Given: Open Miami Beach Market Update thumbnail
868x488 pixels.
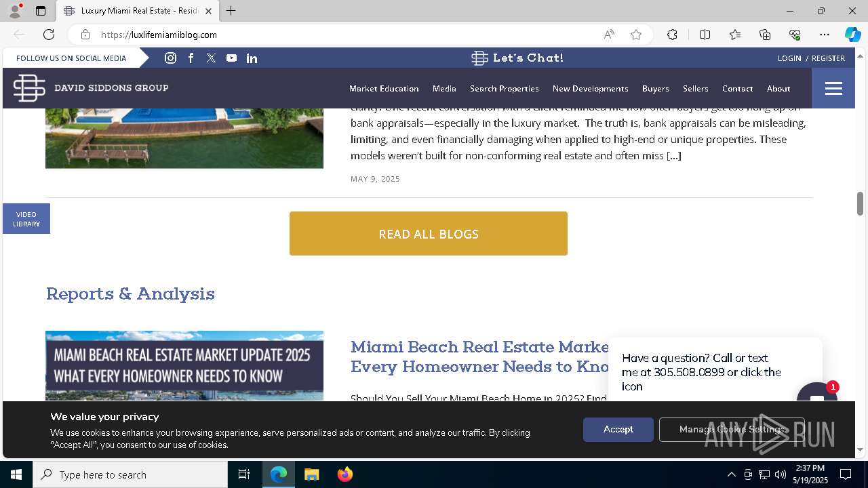Looking at the screenshot, I should (x=184, y=366).
